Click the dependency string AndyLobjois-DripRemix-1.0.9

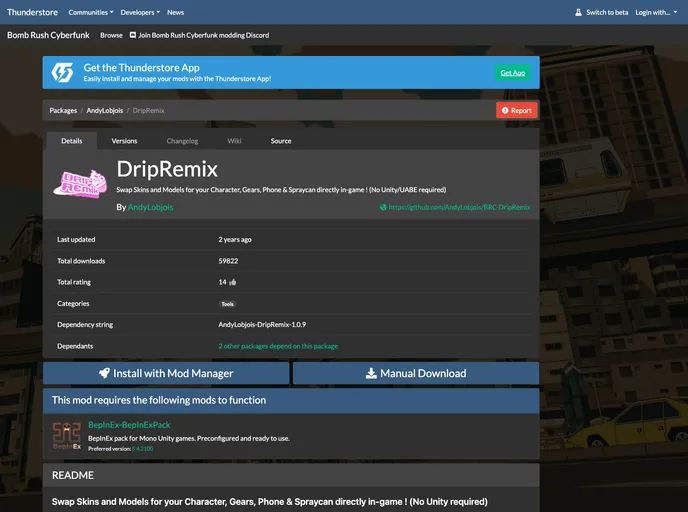coord(262,325)
